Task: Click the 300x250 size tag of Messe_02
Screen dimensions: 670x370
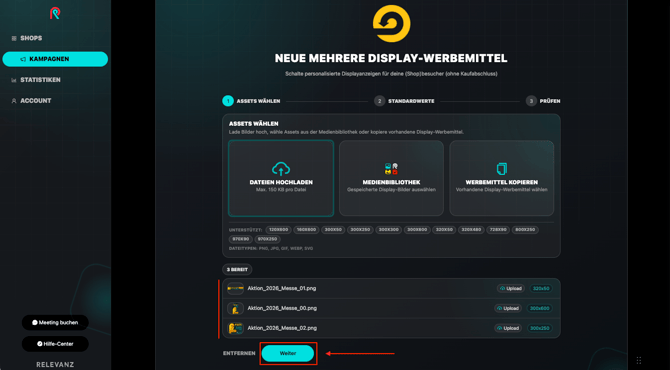Action: [x=539, y=328]
